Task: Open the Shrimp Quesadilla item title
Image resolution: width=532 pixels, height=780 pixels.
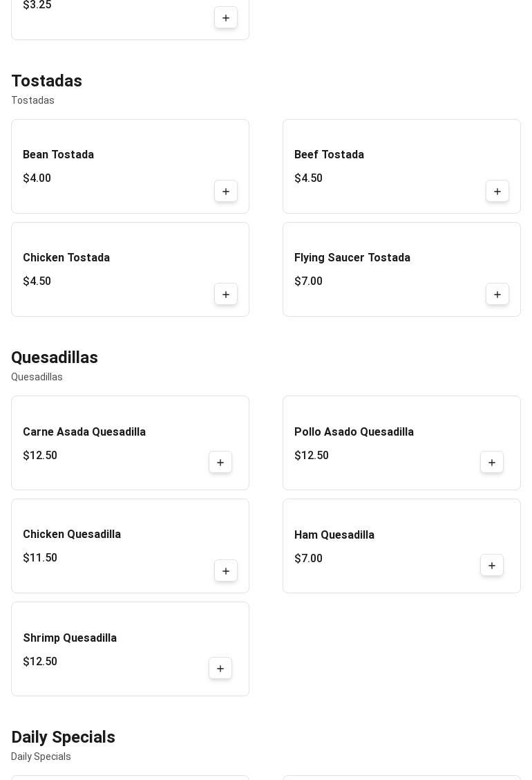Action: pyautogui.click(x=70, y=638)
